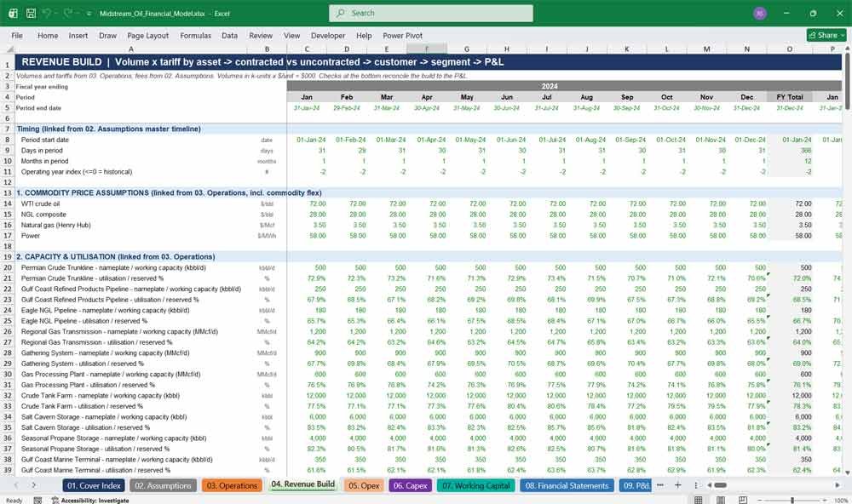Click the Excel app icon in title bar
Image resolution: width=852 pixels, height=504 pixels.
point(13,13)
